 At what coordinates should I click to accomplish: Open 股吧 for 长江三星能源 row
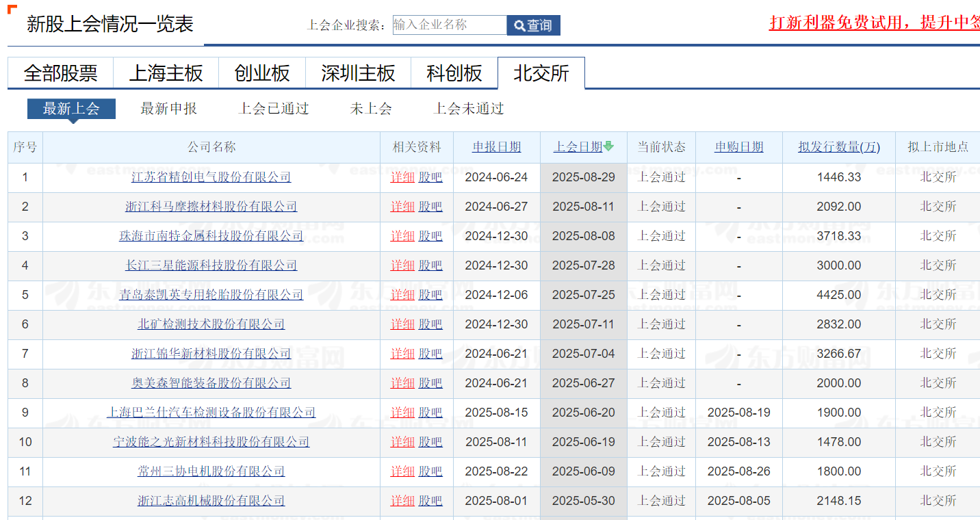[x=430, y=265]
